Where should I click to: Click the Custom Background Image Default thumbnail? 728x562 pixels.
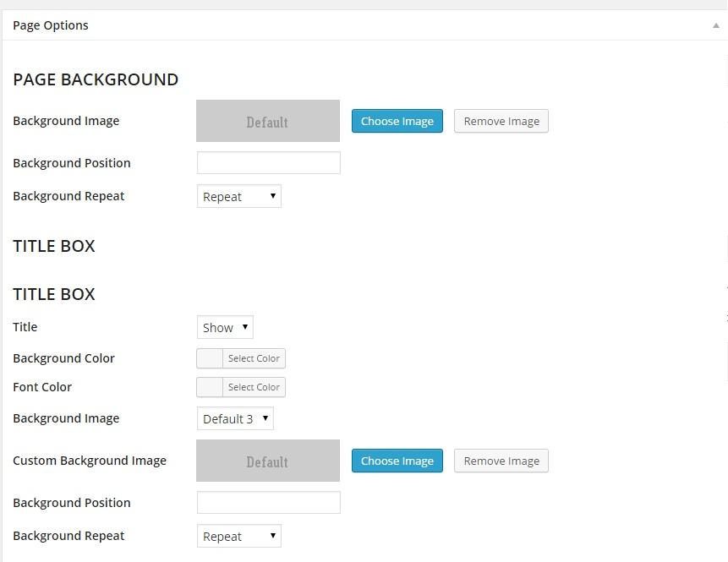[268, 461]
